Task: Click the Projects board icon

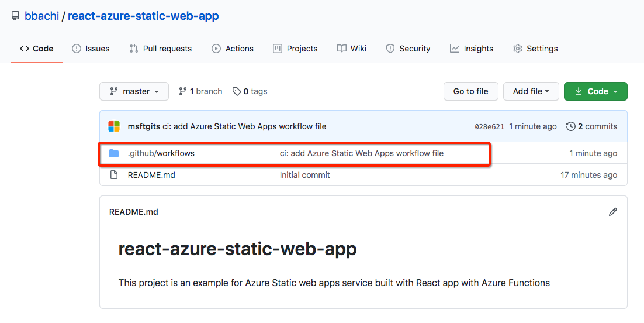Action: point(278,49)
